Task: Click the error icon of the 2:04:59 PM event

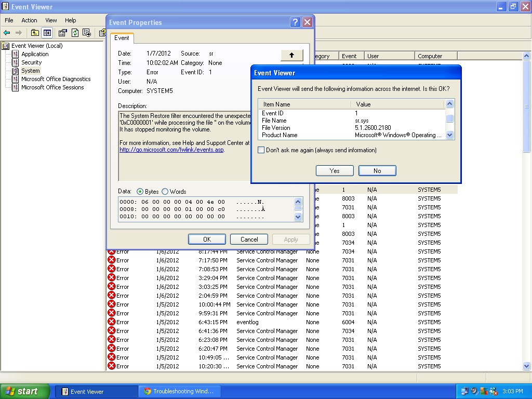Action: coord(111,296)
